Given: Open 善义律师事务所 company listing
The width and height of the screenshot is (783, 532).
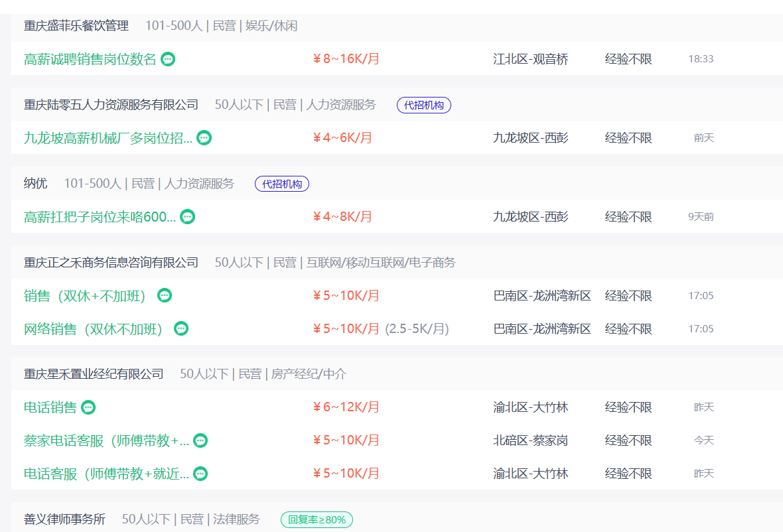Looking at the screenshot, I should [65, 519].
